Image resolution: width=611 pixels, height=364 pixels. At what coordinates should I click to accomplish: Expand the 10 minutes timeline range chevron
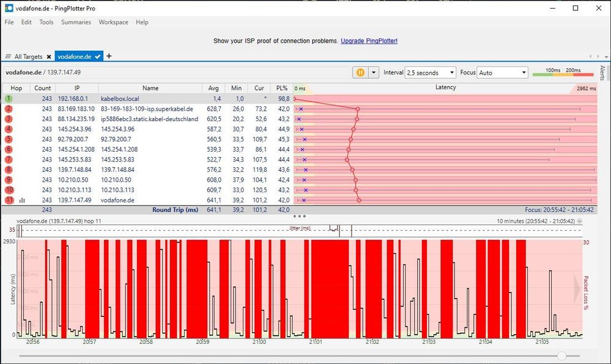click(x=580, y=221)
